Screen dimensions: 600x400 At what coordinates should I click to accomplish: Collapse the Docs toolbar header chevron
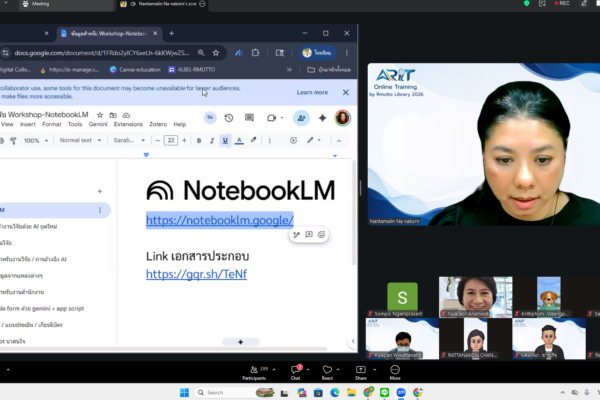tap(339, 141)
